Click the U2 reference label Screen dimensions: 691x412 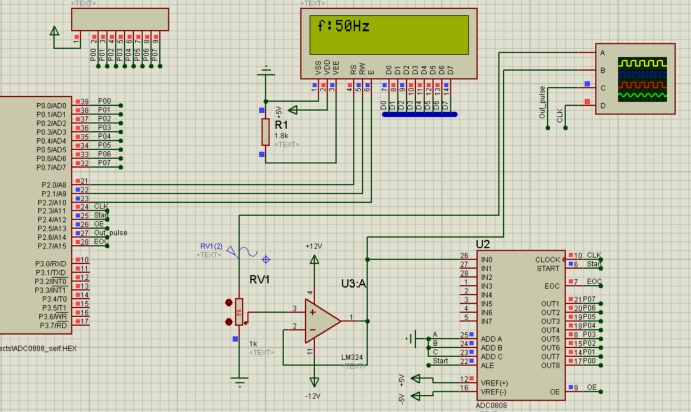click(x=483, y=244)
